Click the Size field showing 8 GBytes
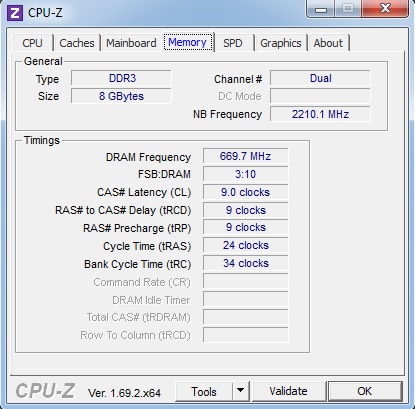 coord(121,96)
